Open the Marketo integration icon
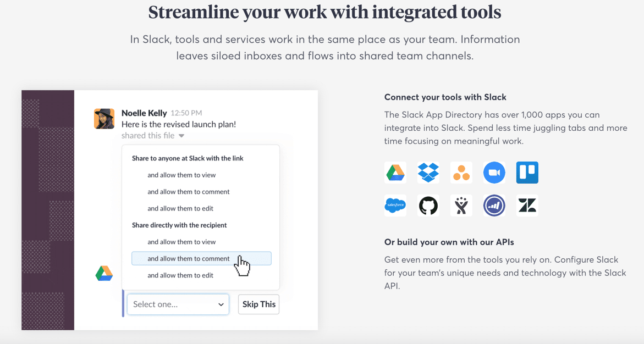Screen dimensions: 644x344 point(494,205)
